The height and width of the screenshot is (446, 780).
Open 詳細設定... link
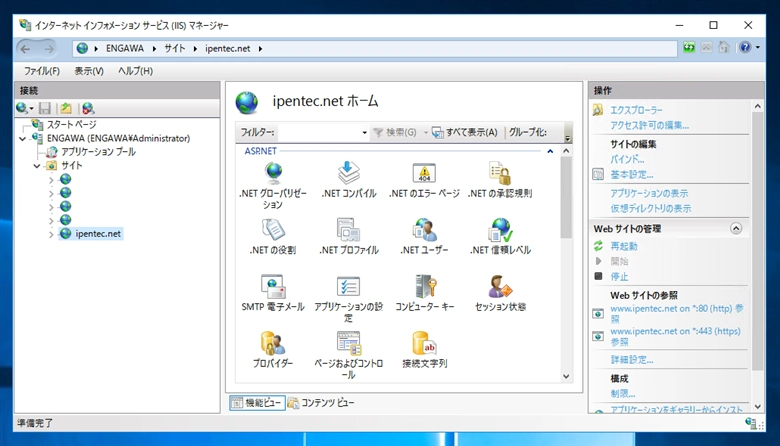[632, 359]
